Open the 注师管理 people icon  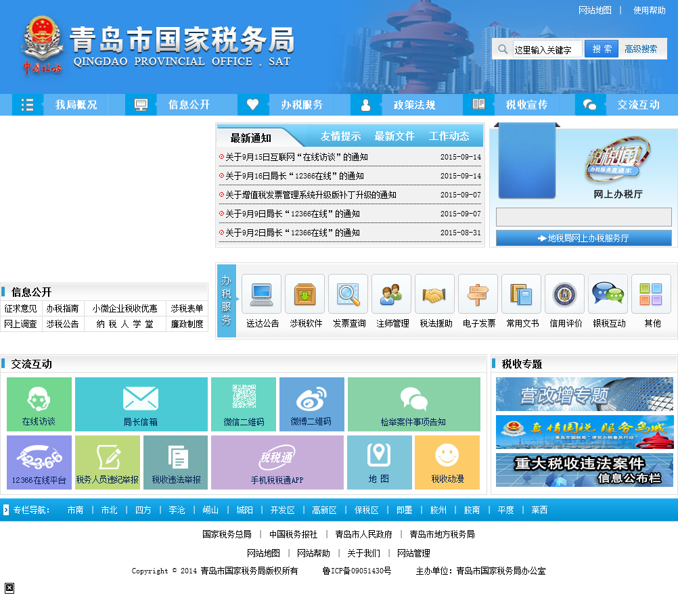click(x=391, y=293)
